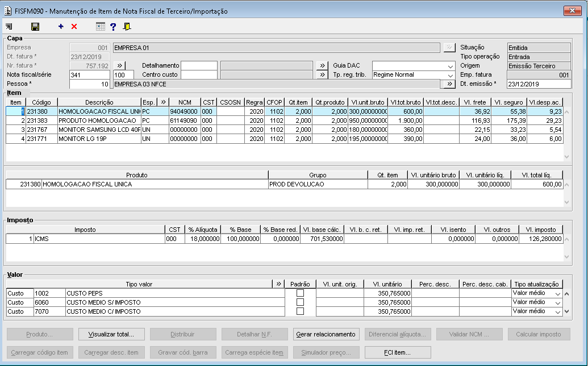The height and width of the screenshot is (366, 588).
Task: Click the Visualizar total button
Action: 111,334
